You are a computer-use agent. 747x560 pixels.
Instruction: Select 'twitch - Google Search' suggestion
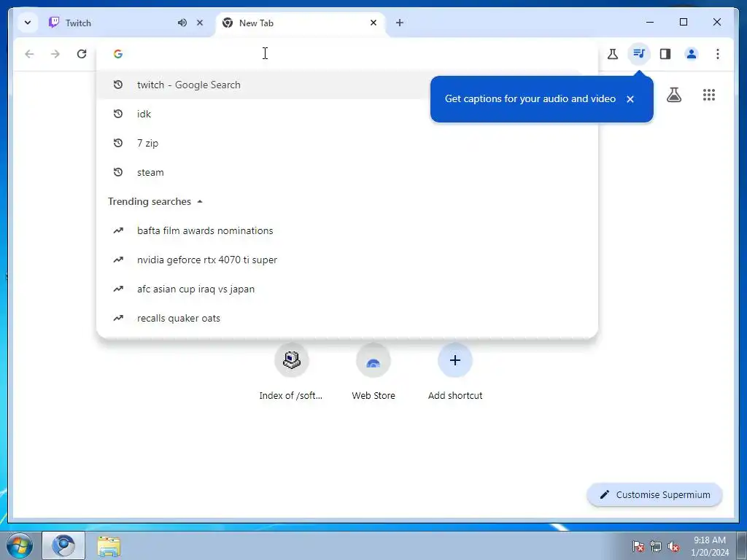347,85
